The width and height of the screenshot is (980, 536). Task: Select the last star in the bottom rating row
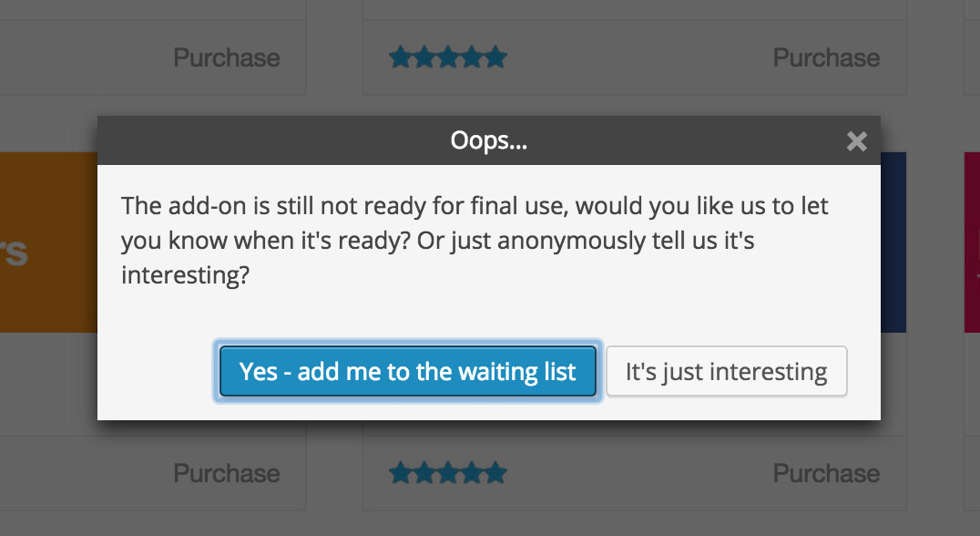click(x=495, y=474)
